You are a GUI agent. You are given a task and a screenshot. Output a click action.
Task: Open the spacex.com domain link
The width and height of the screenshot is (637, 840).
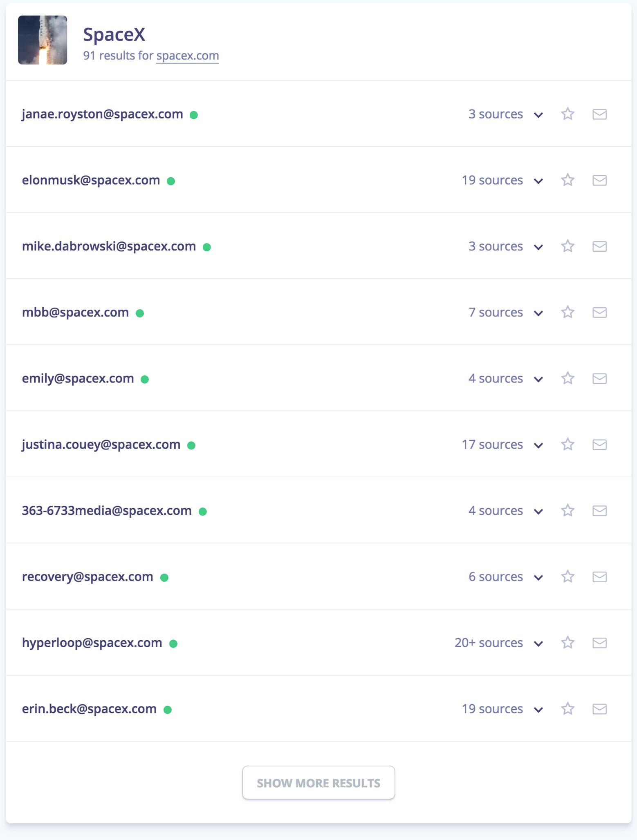pos(188,56)
